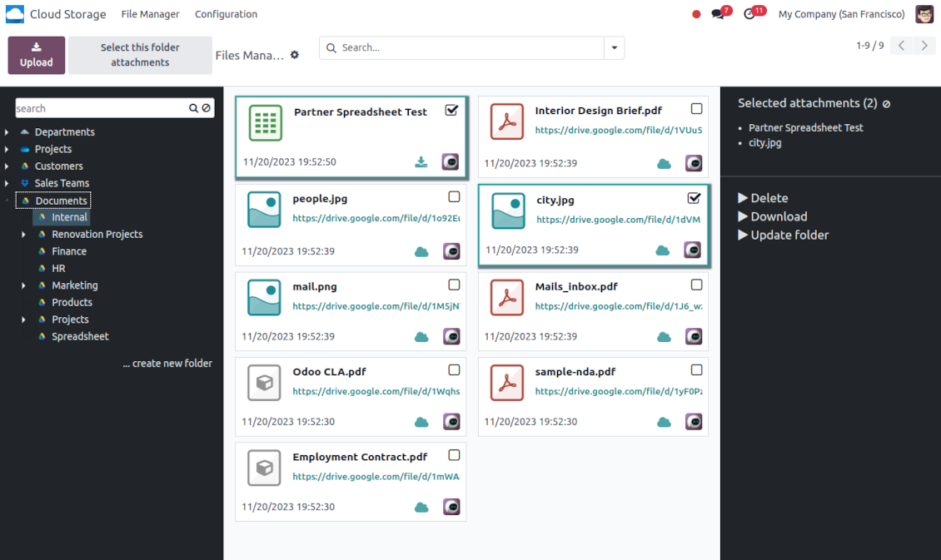Image resolution: width=941 pixels, height=560 pixels.
Task: Expand the Customers folder arrow
Action: (x=7, y=166)
